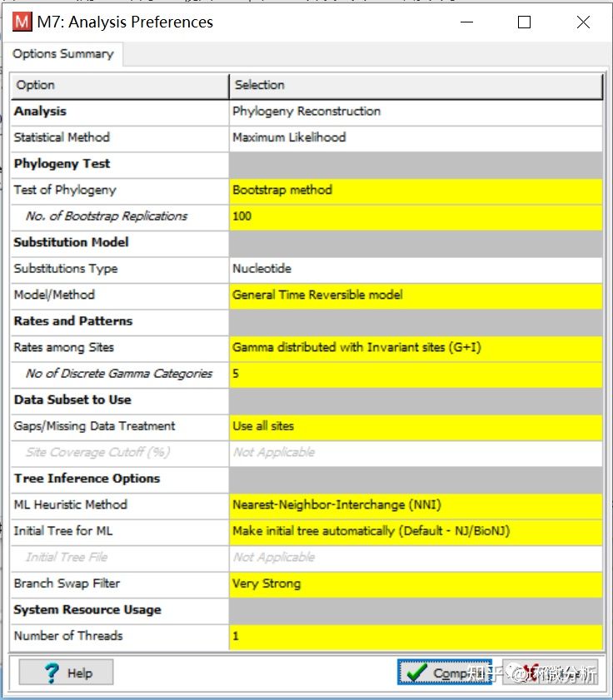The width and height of the screenshot is (613, 700).
Task: Edit bootstrap replications value 100
Action: [x=416, y=216]
